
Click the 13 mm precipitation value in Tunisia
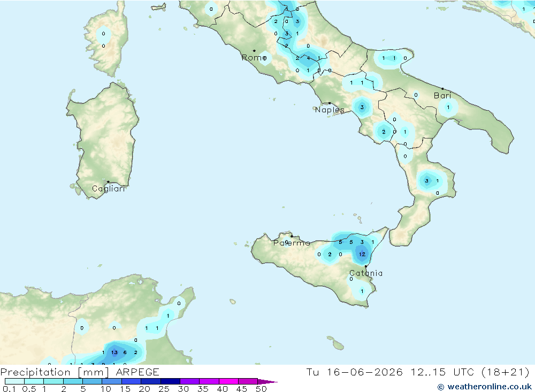tap(114, 352)
